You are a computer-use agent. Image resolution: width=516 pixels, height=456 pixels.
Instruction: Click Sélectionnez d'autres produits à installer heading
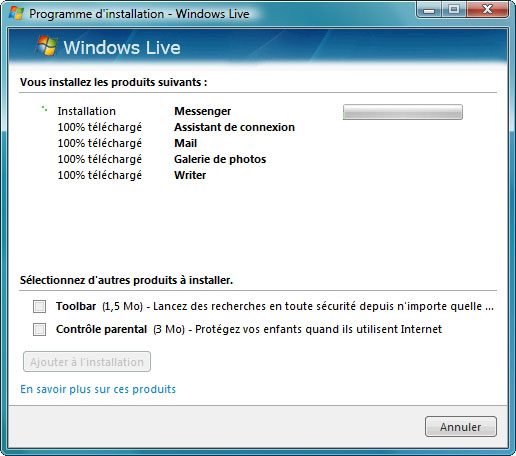pyautogui.click(x=126, y=280)
